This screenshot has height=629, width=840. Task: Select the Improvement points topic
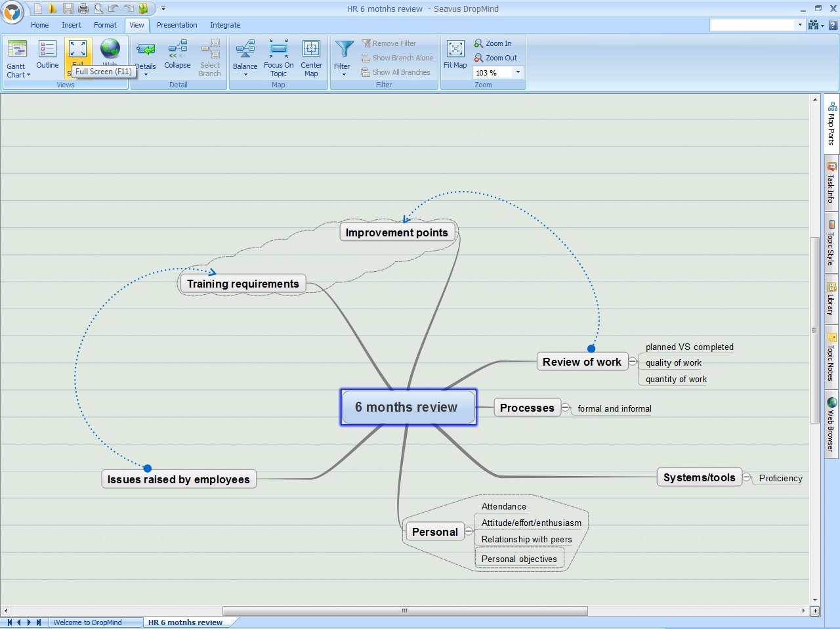(x=397, y=232)
